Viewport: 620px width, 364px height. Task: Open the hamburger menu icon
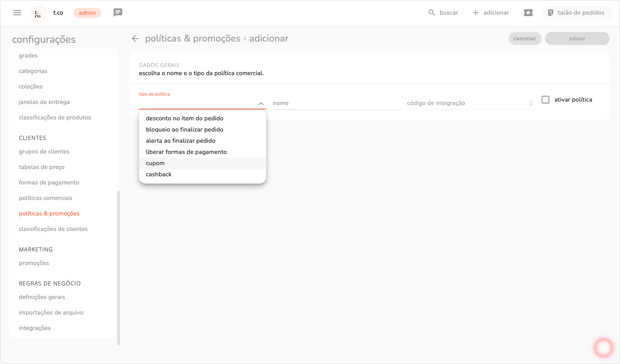click(17, 13)
